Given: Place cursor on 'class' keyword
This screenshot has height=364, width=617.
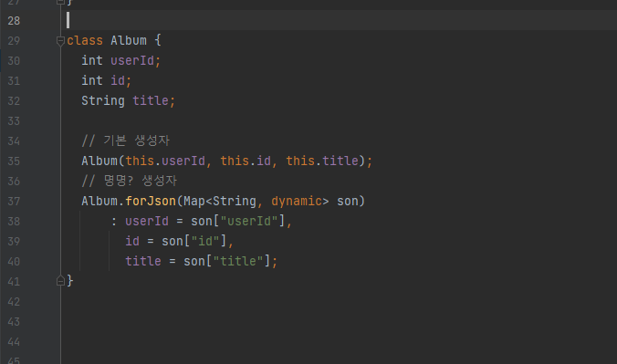Looking at the screenshot, I should 85,40.
